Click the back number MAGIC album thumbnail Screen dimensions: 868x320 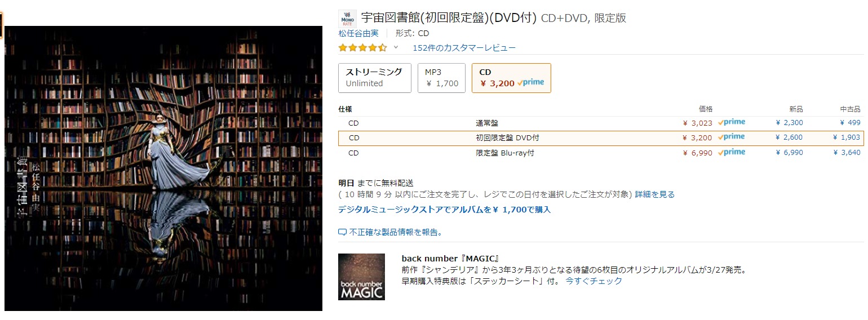[361, 277]
